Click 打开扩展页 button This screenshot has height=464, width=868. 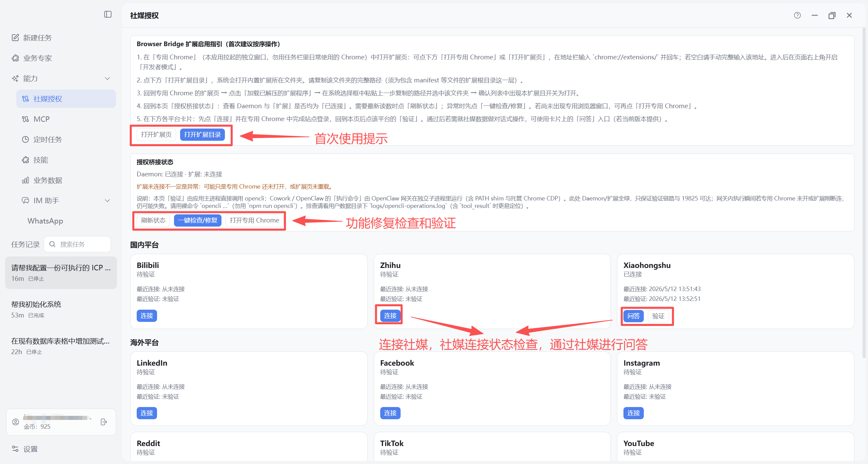coord(156,135)
